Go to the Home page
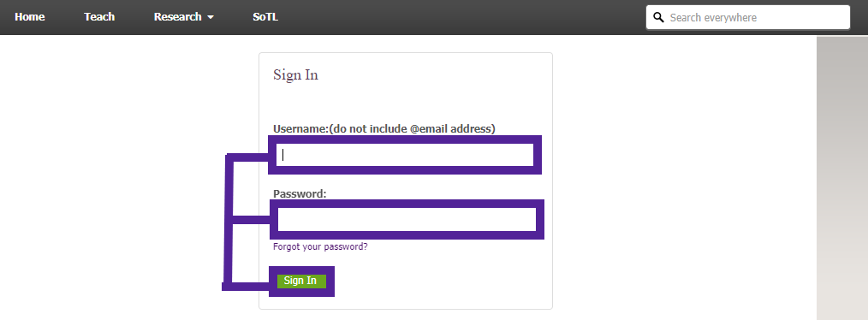The width and height of the screenshot is (868, 320). point(30,16)
